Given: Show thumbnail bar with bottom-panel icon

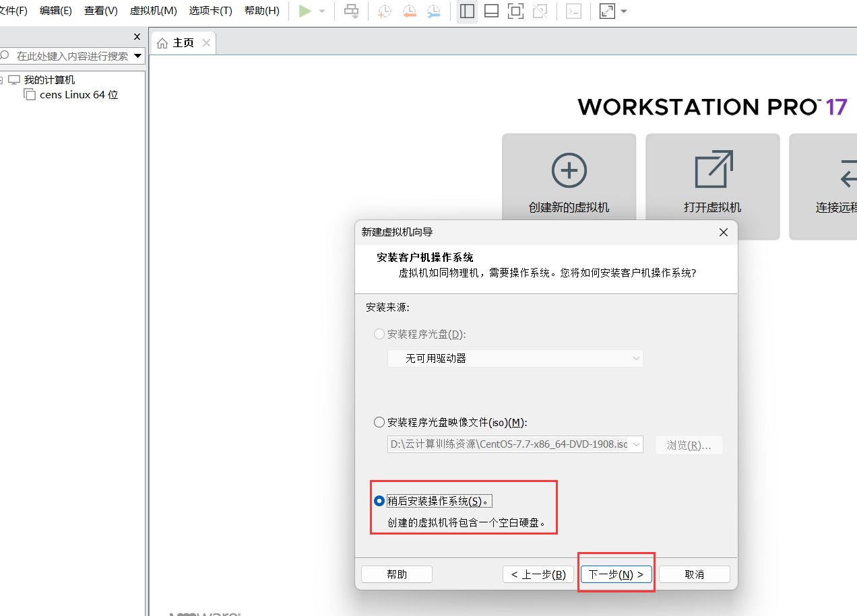Looking at the screenshot, I should (491, 11).
